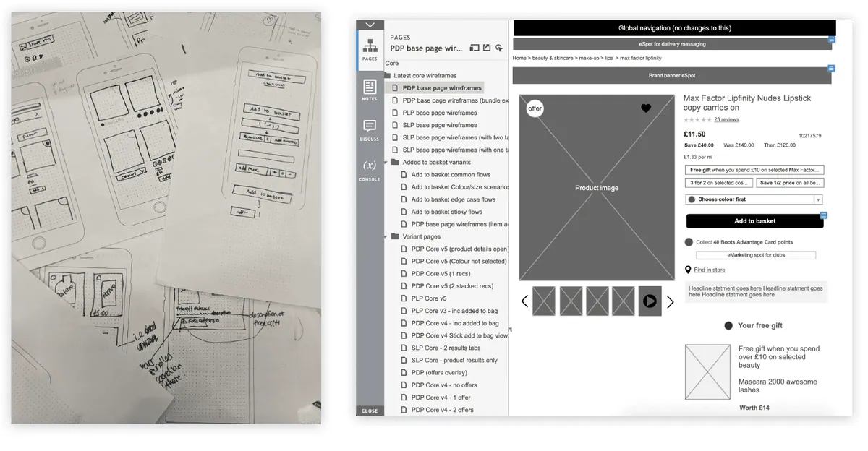Click the Advantage Card points dot icon
The height and width of the screenshot is (451, 868).
point(689,242)
